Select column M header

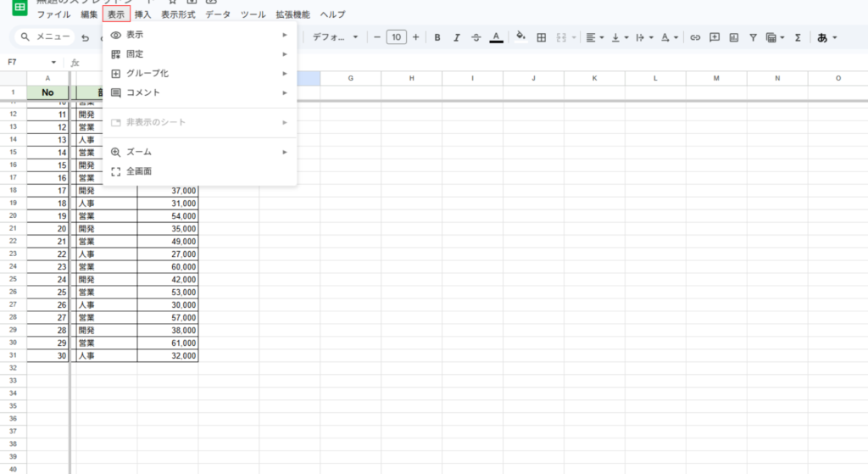coord(716,78)
